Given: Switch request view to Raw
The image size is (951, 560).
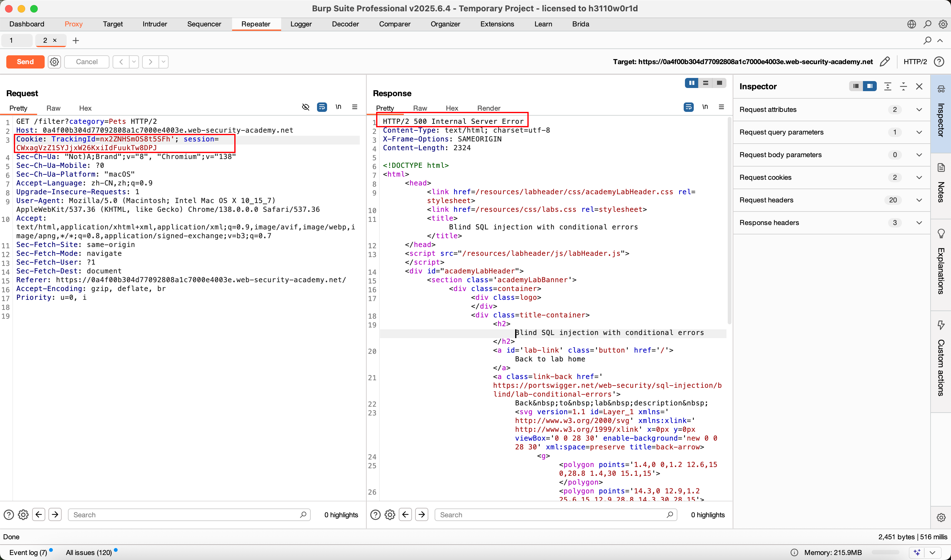Looking at the screenshot, I should pos(53,108).
